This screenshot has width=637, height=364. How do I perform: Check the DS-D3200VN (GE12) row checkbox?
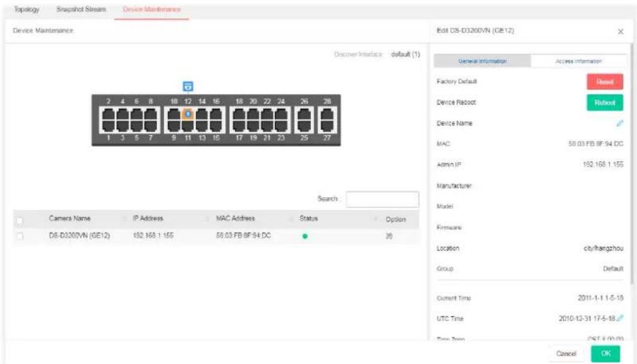(x=20, y=235)
